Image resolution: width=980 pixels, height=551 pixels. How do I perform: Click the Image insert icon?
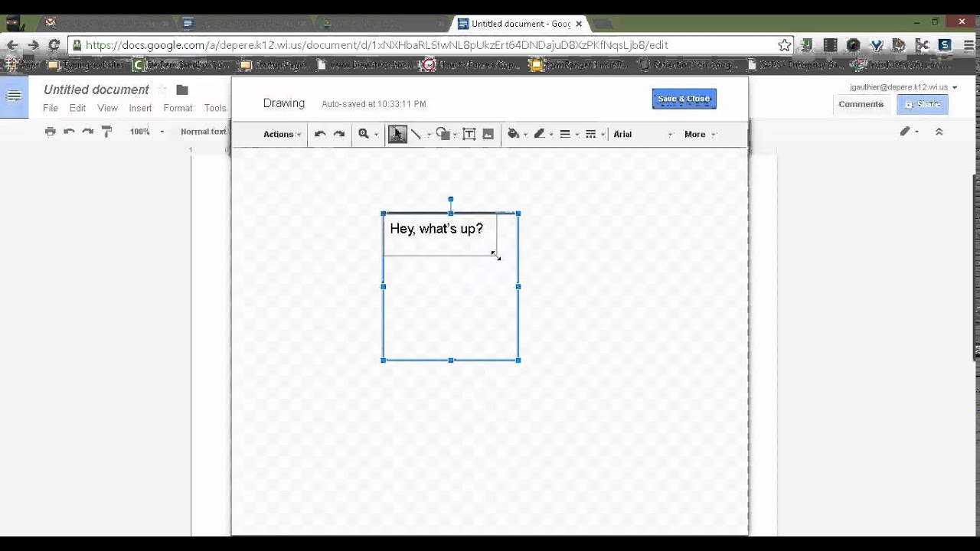pyautogui.click(x=488, y=134)
